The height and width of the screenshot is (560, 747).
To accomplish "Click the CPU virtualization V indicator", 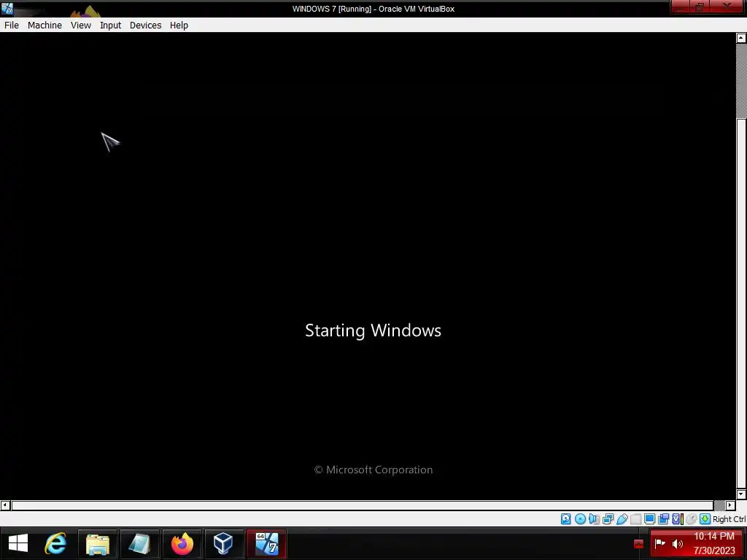I will pos(677,519).
